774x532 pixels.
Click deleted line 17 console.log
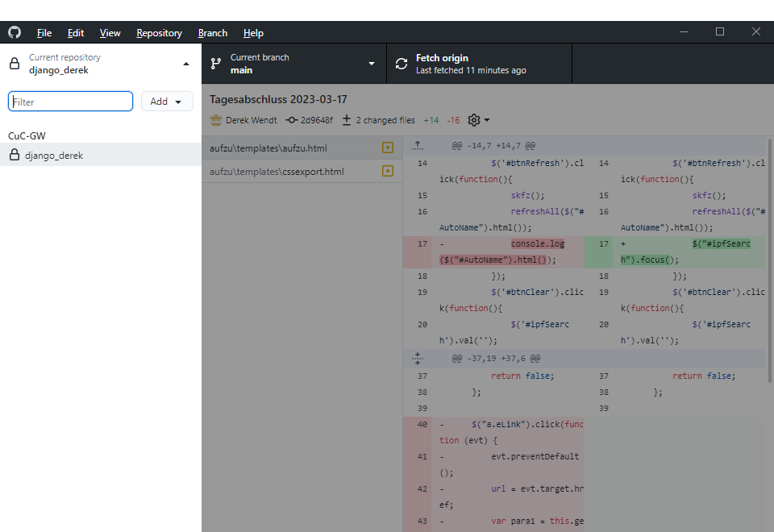pyautogui.click(x=493, y=251)
